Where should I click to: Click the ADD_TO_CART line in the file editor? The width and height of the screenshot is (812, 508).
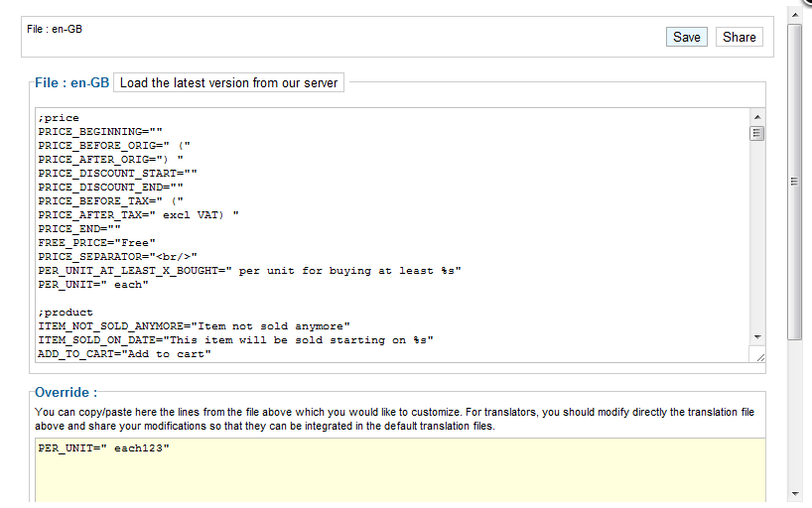(124, 354)
